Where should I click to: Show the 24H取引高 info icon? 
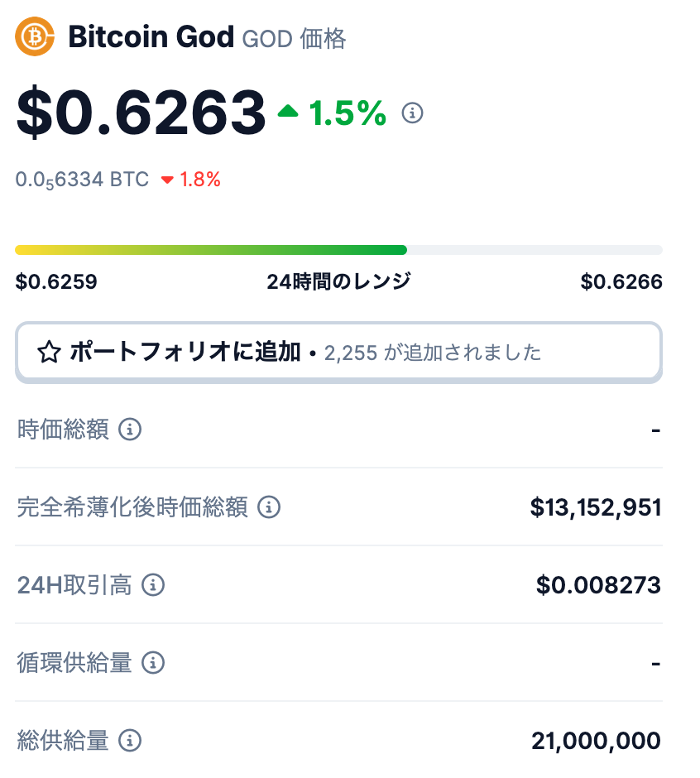pyautogui.click(x=153, y=585)
